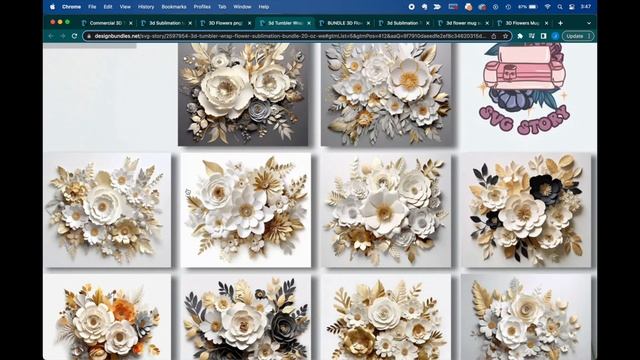Open the Apple menu
Viewport: 640px width, 360px height.
click(52, 7)
